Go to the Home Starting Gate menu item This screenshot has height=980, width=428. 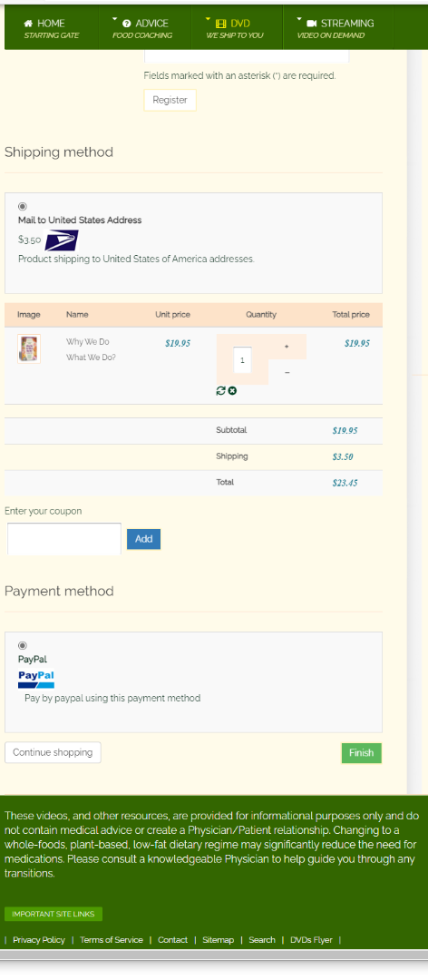pos(52,27)
